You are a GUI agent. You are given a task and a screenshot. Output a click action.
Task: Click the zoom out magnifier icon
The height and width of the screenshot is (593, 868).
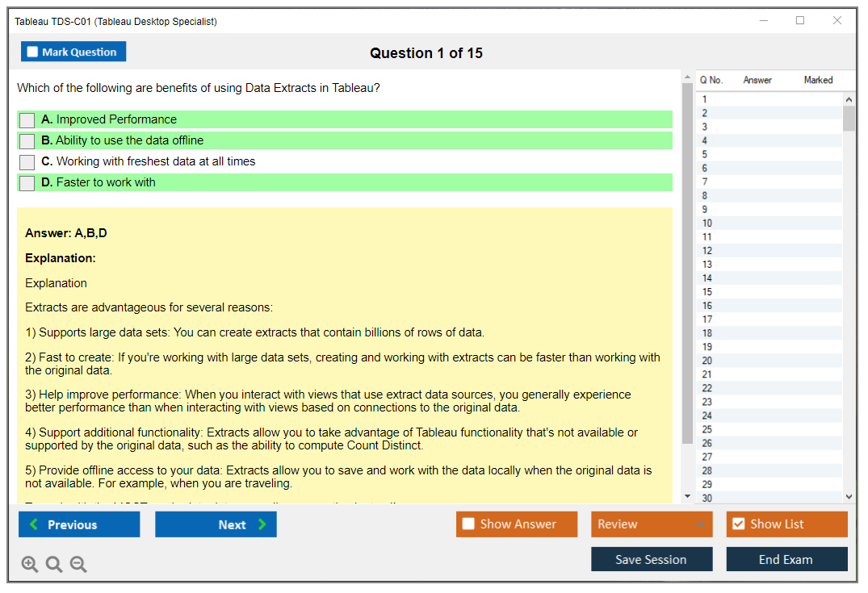(78, 565)
